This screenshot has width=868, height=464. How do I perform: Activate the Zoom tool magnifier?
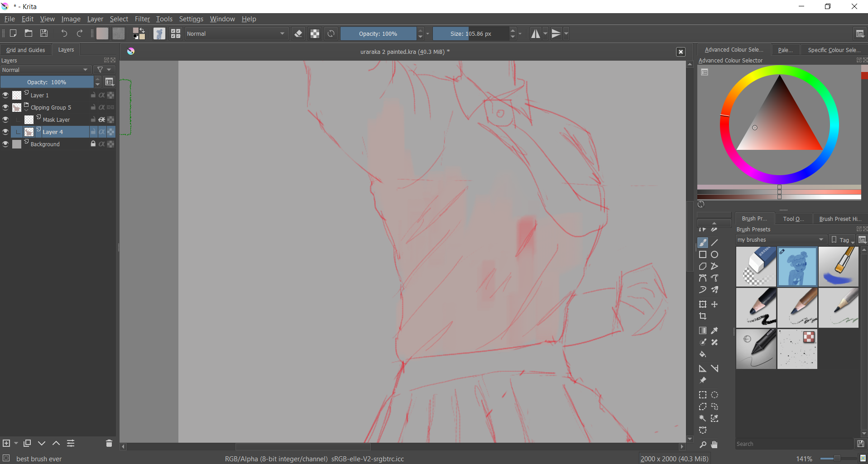tap(703, 445)
